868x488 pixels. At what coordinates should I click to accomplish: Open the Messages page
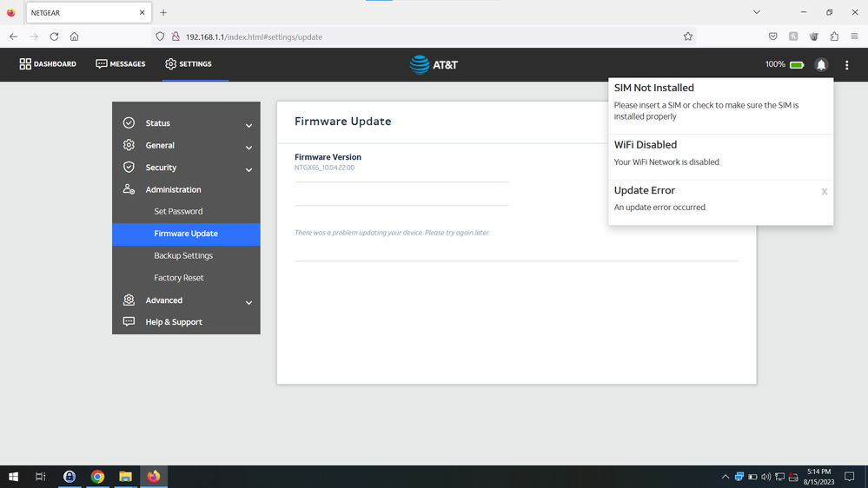[x=120, y=64]
